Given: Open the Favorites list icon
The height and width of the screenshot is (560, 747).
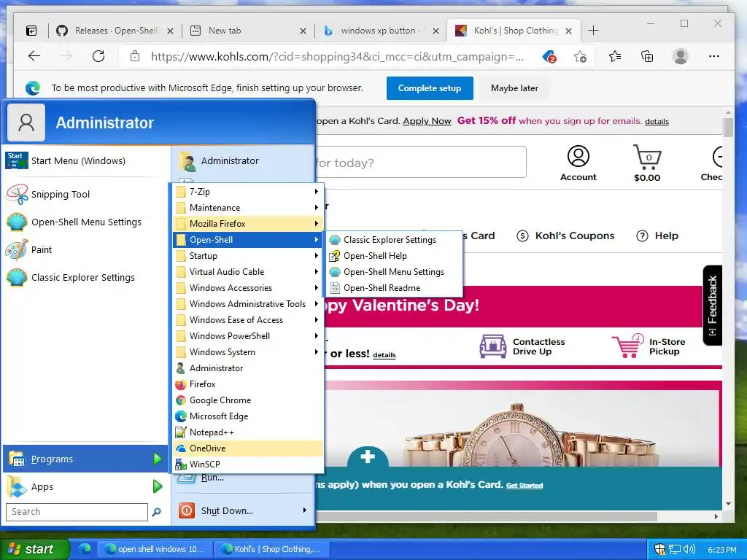Looking at the screenshot, I should click(x=614, y=57).
